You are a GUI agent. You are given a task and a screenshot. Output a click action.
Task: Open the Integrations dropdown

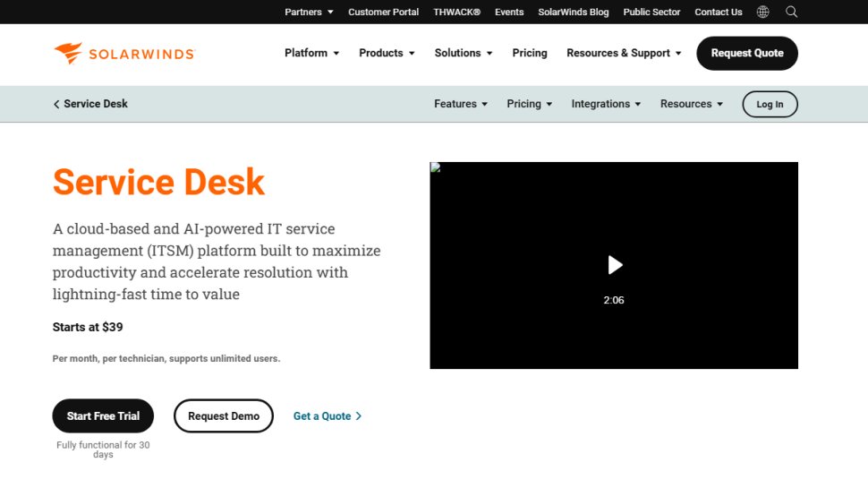tap(606, 104)
